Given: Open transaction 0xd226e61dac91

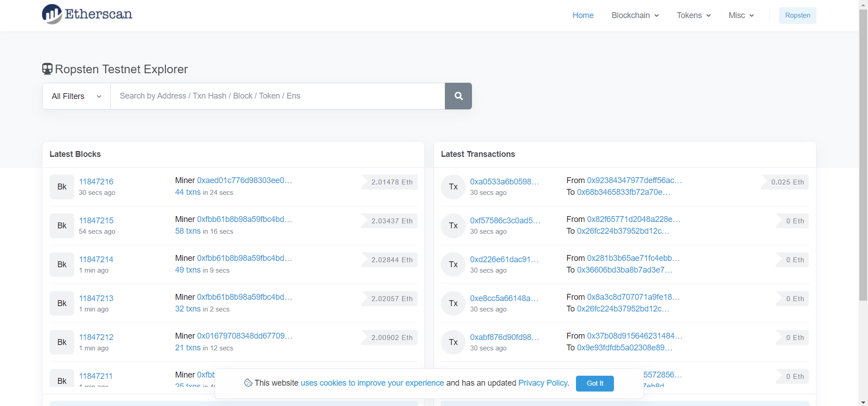Looking at the screenshot, I should pos(505,260).
